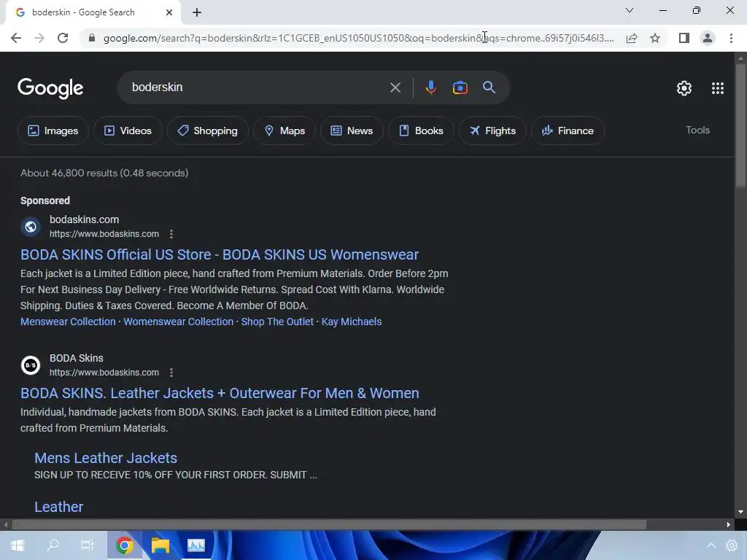Open the Windows Start menu
Viewport: 747px width, 560px height.
(17, 545)
